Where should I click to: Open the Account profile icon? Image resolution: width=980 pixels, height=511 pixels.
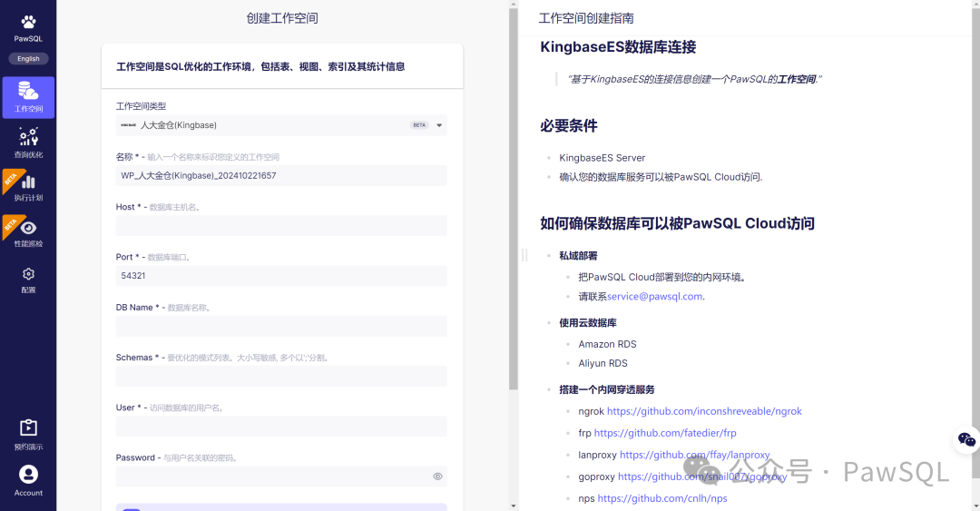(28, 474)
